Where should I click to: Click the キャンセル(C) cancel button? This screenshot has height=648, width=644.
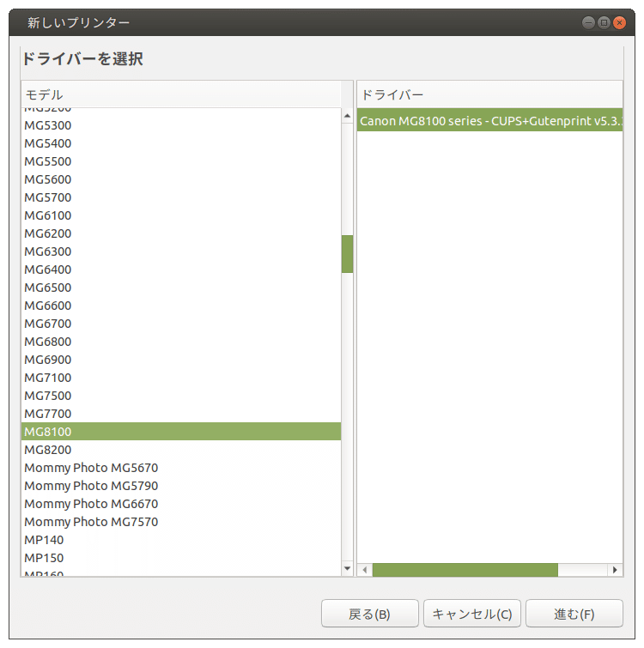(x=472, y=614)
